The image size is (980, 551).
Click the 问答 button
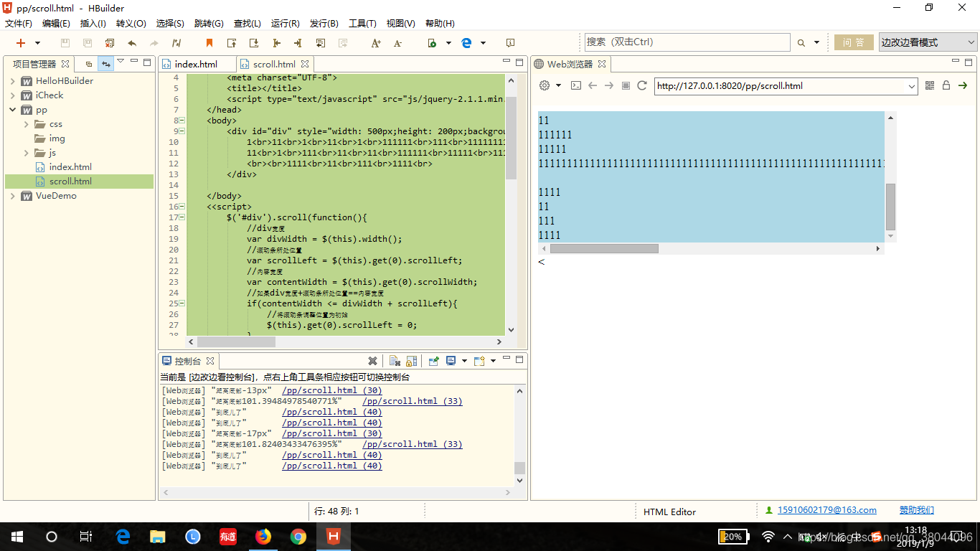click(854, 42)
